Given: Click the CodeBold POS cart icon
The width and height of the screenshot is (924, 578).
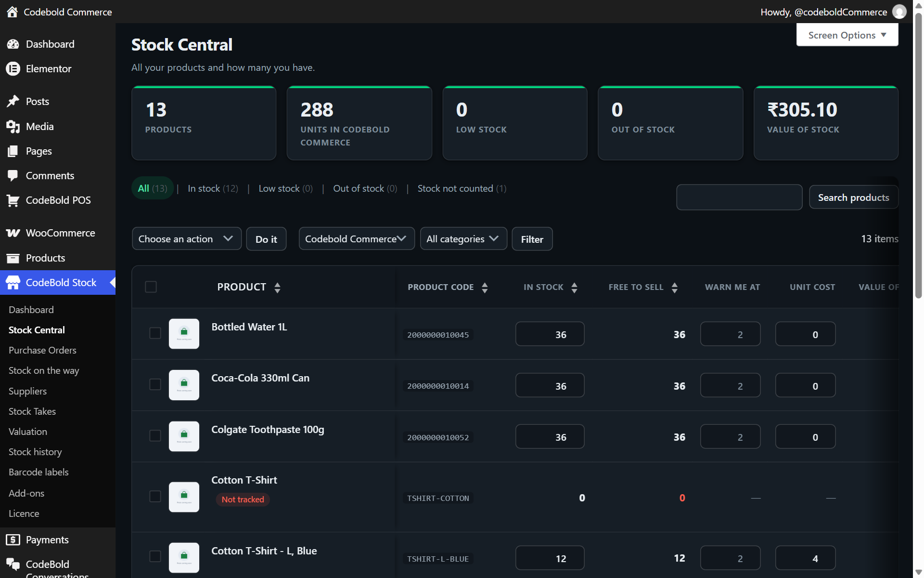Looking at the screenshot, I should coord(13,200).
